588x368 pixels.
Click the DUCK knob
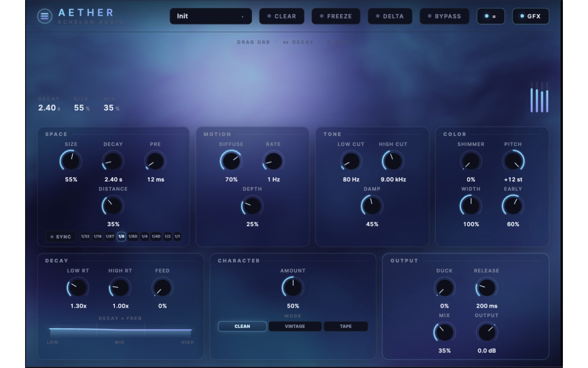point(444,288)
